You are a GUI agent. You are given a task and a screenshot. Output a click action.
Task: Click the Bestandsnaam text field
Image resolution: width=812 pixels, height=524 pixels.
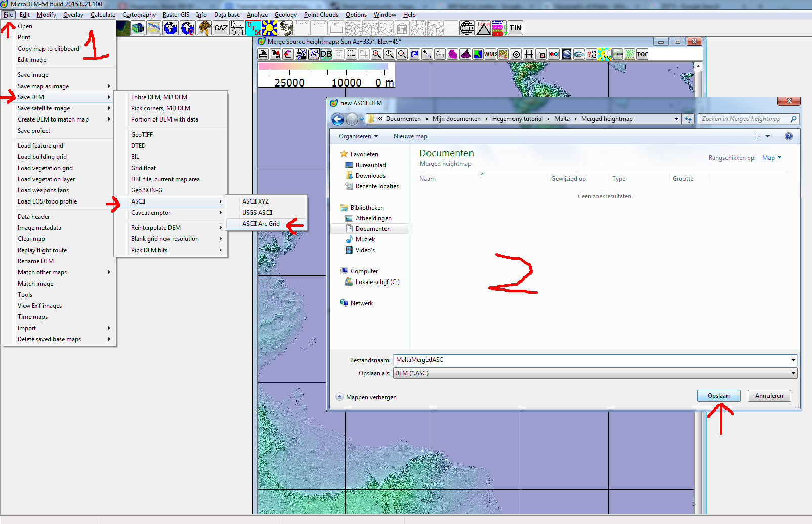tap(591, 360)
